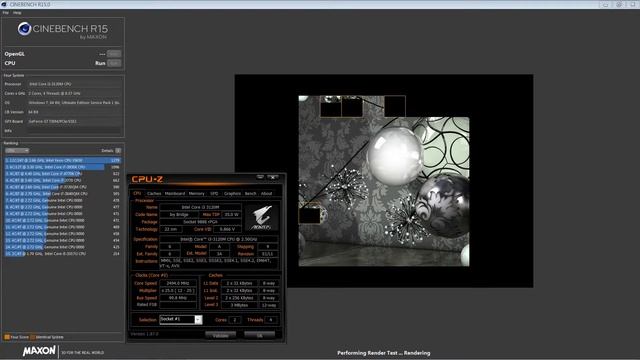This screenshot has width=640, height=360.
Task: Click the Validate button in CPU-Z
Action: point(220,336)
